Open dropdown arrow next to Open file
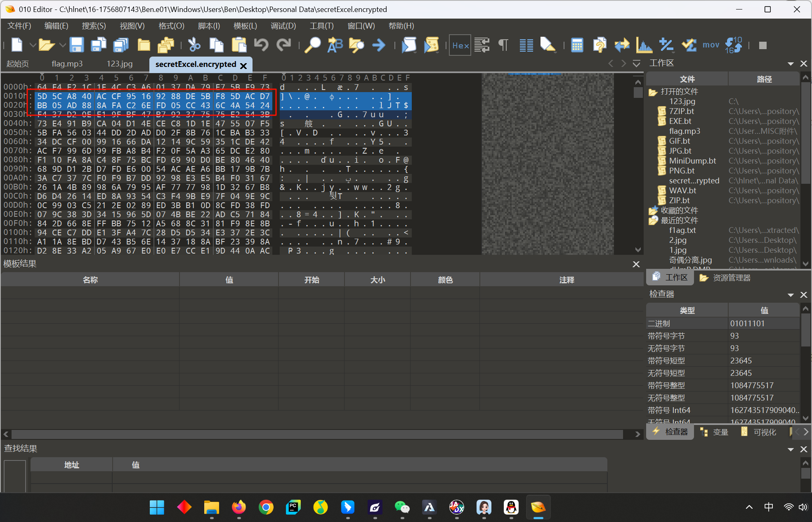This screenshot has height=522, width=812. point(62,45)
